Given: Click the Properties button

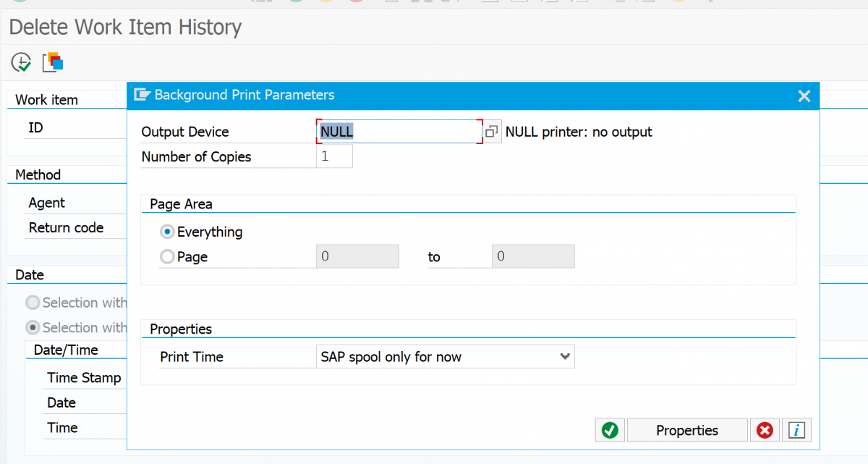Looking at the screenshot, I should (686, 429).
